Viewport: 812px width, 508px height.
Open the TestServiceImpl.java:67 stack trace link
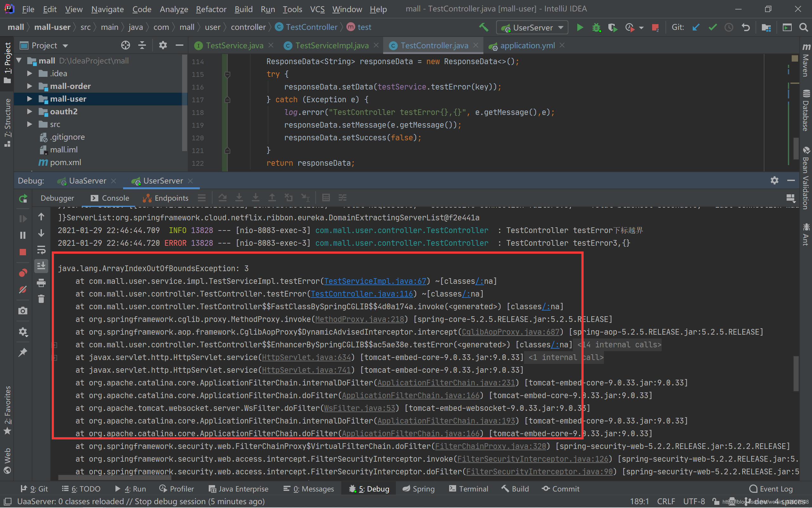tap(375, 281)
